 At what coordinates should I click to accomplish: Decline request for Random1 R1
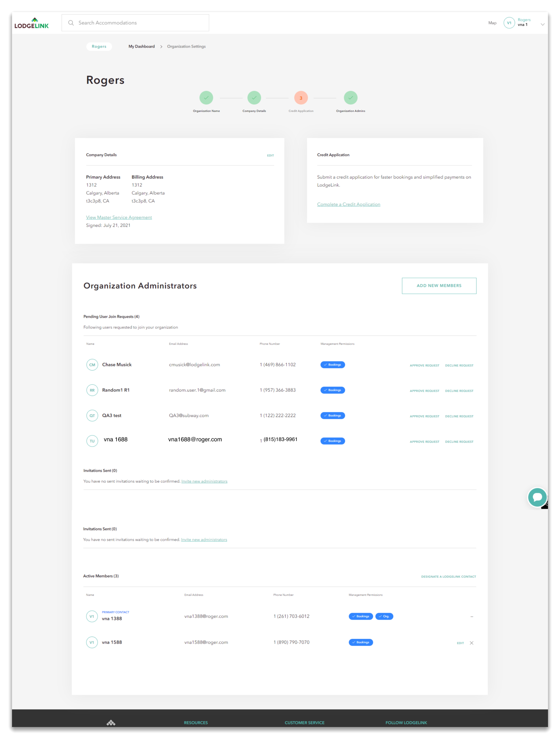(x=459, y=391)
